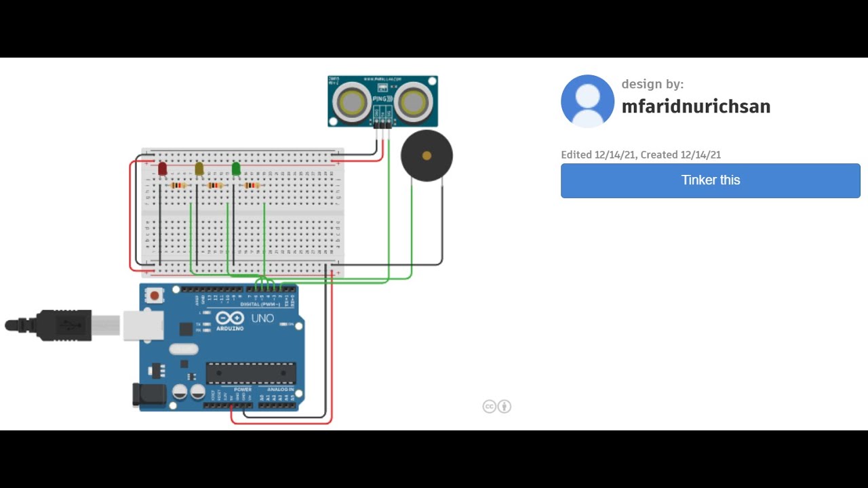
Task: Select the yellow LED on breadboard
Action: tap(199, 169)
